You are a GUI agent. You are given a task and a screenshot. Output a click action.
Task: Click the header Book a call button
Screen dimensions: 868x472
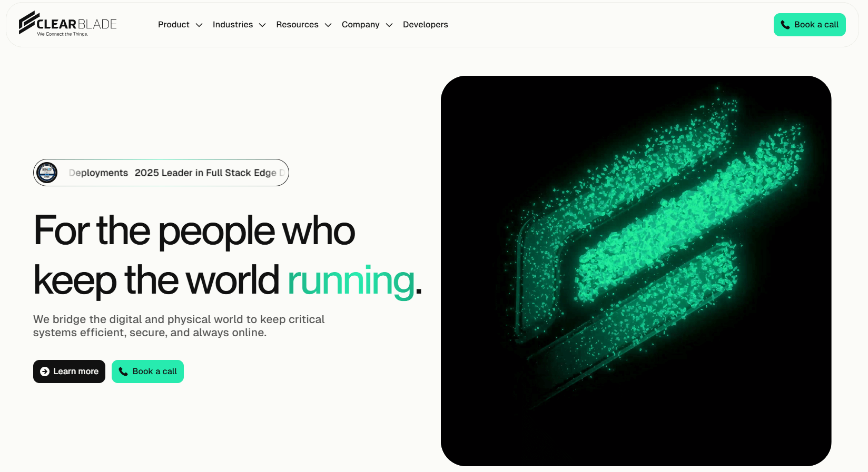click(x=810, y=25)
